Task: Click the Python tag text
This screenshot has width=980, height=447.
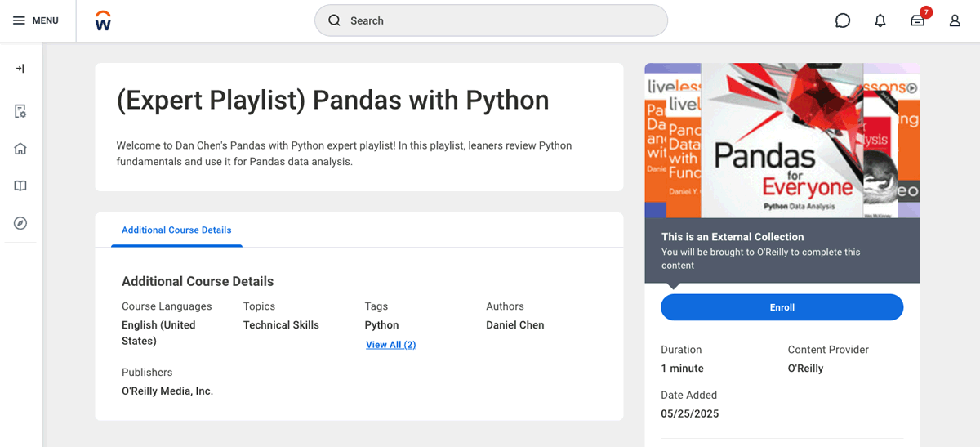Action: (381, 325)
